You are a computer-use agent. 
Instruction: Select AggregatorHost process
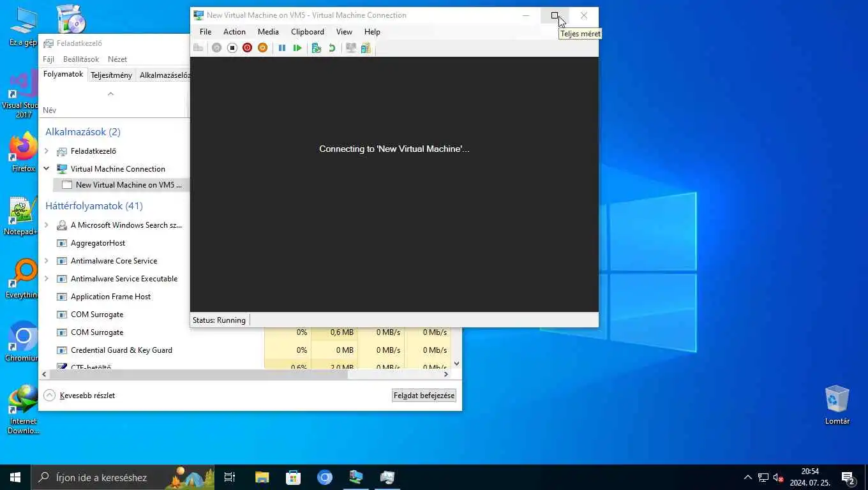tap(98, 243)
